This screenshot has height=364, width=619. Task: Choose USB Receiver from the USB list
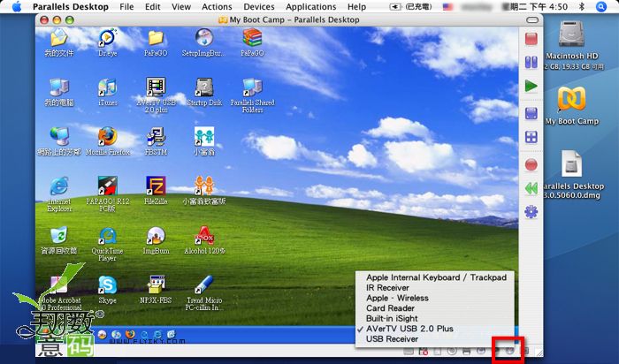(x=435, y=338)
